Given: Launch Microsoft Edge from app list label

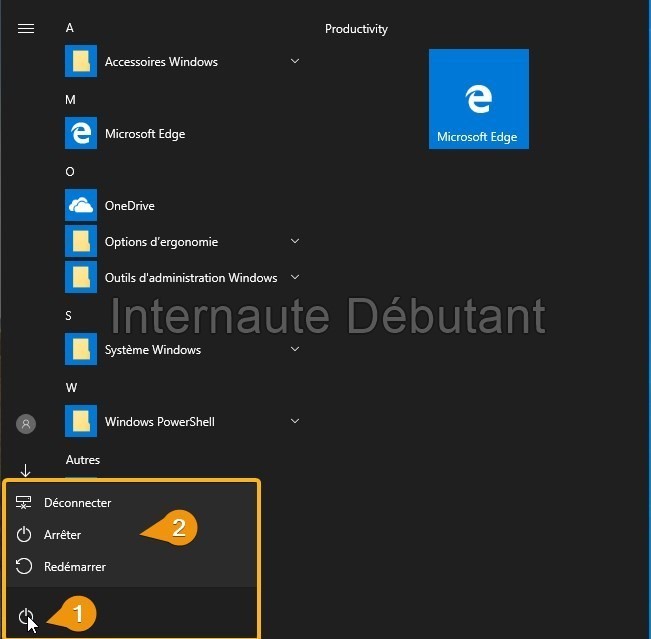Looking at the screenshot, I should tap(145, 134).
